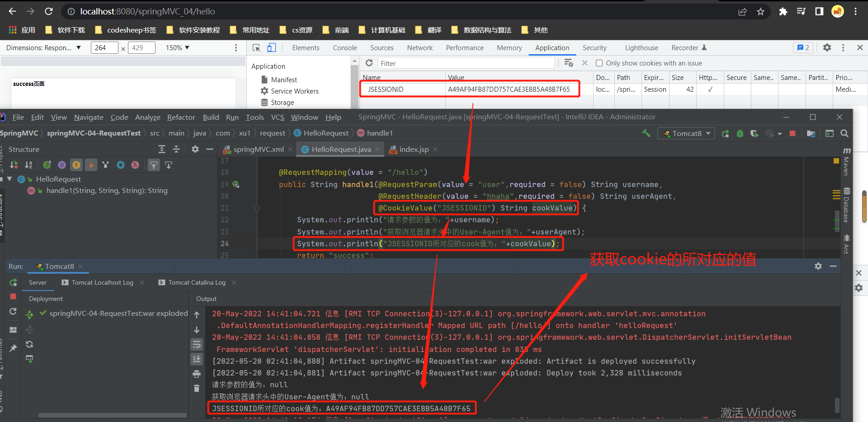Switch to the Network tab in DevTools

[x=420, y=47]
